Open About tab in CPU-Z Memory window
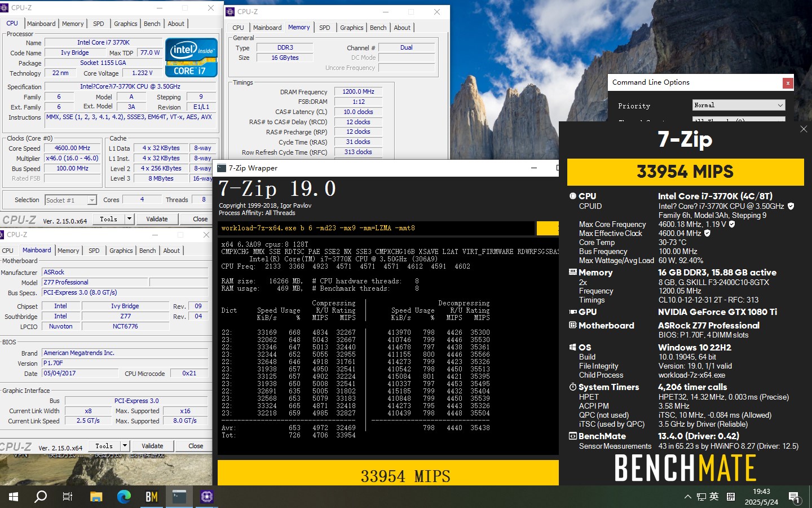 [402, 28]
